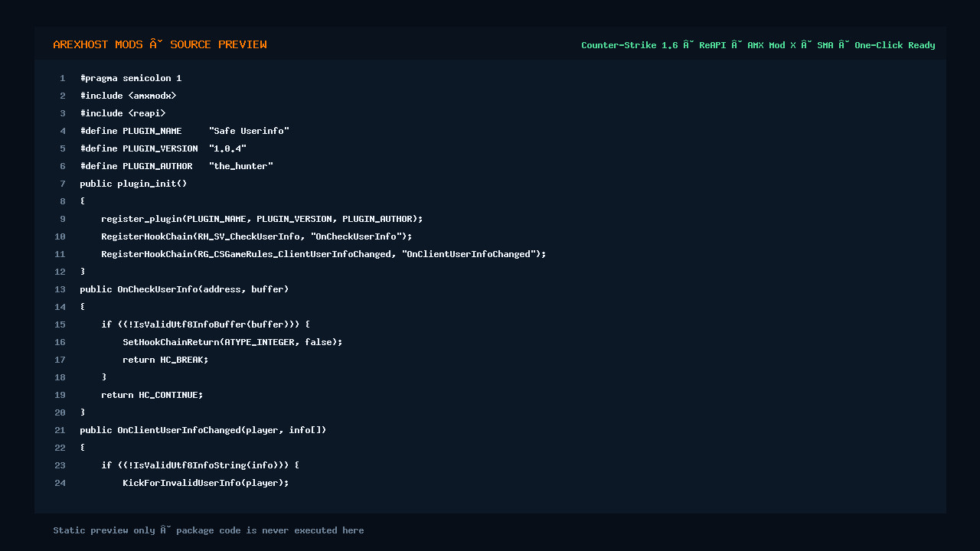
Task: Click the KickForInvalidUserInfo(player) line
Action: pos(206,483)
